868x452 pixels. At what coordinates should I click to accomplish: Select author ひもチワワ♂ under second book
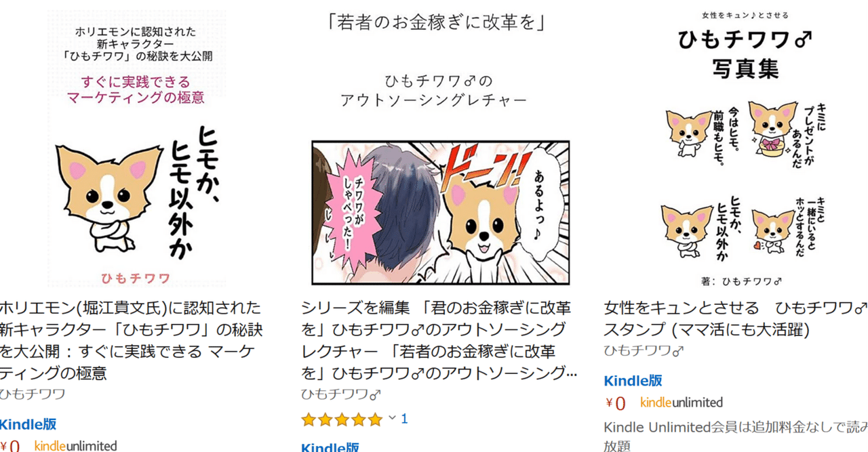pyautogui.click(x=341, y=394)
